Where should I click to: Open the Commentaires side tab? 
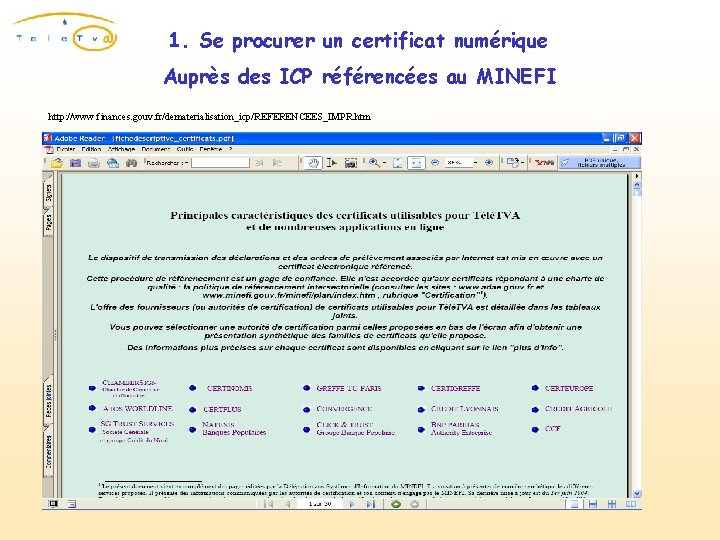coord(49,451)
